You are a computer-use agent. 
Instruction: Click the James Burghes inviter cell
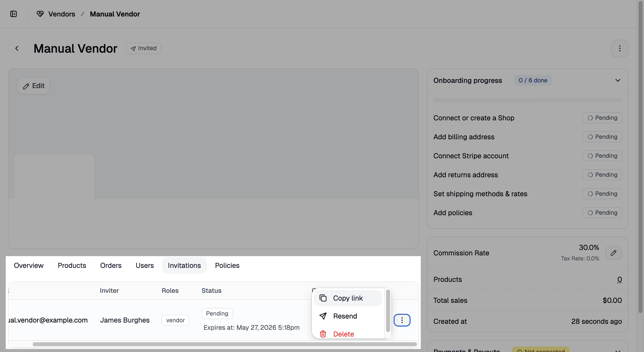coord(125,320)
